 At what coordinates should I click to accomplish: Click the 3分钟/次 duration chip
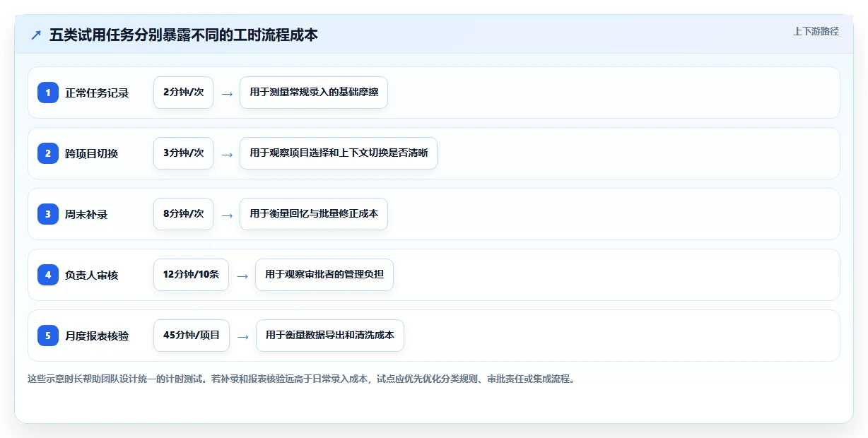pyautogui.click(x=183, y=153)
